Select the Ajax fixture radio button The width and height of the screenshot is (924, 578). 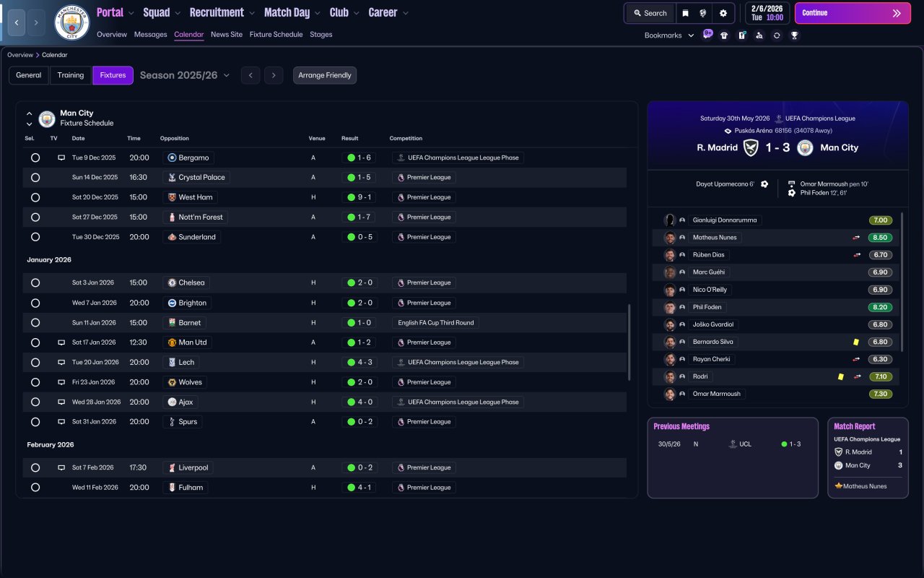coord(35,402)
